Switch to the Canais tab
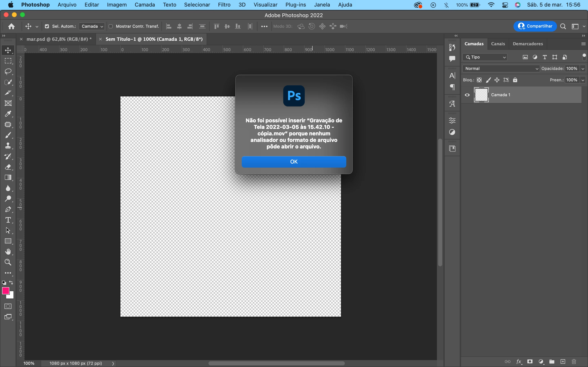This screenshot has height=367, width=588. click(x=498, y=44)
